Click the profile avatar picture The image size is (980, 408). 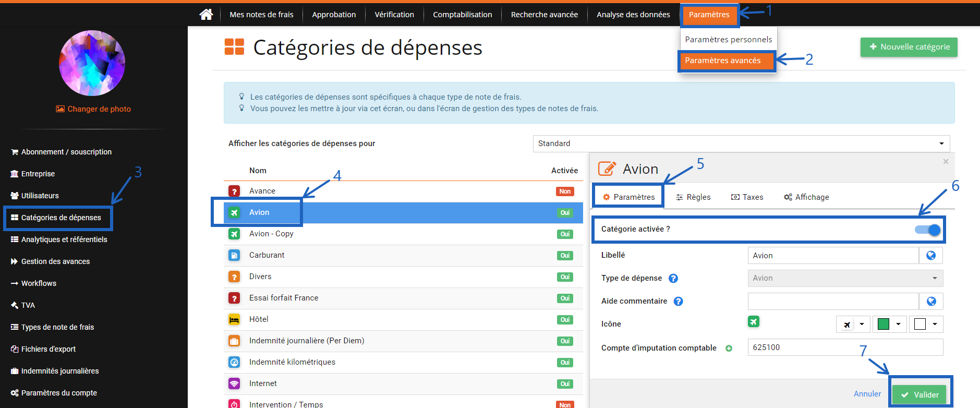pos(92,63)
